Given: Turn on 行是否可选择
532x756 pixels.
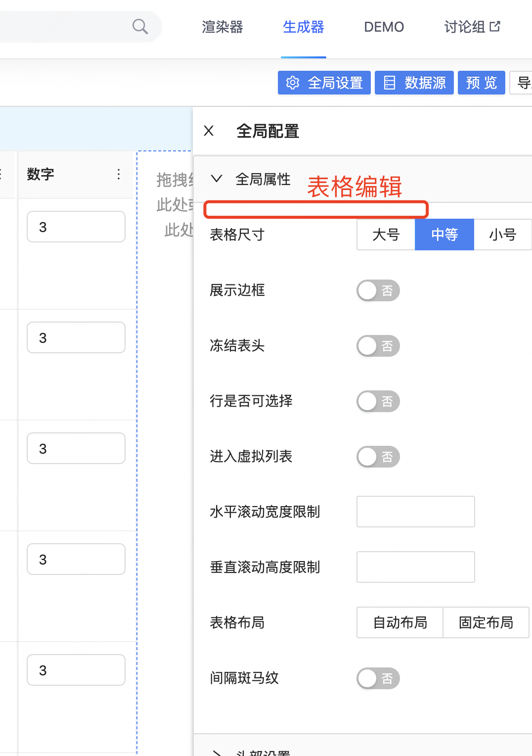Looking at the screenshot, I should click(x=378, y=401).
